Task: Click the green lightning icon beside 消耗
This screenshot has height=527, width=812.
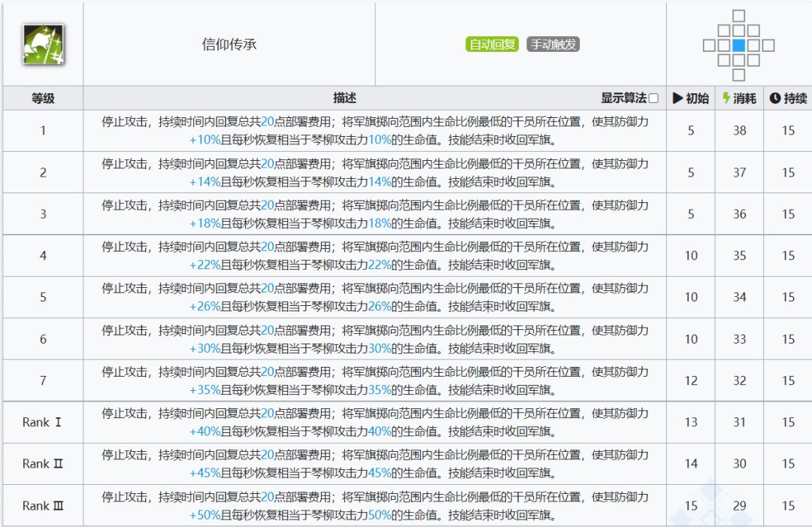Action: pyautogui.click(x=726, y=98)
